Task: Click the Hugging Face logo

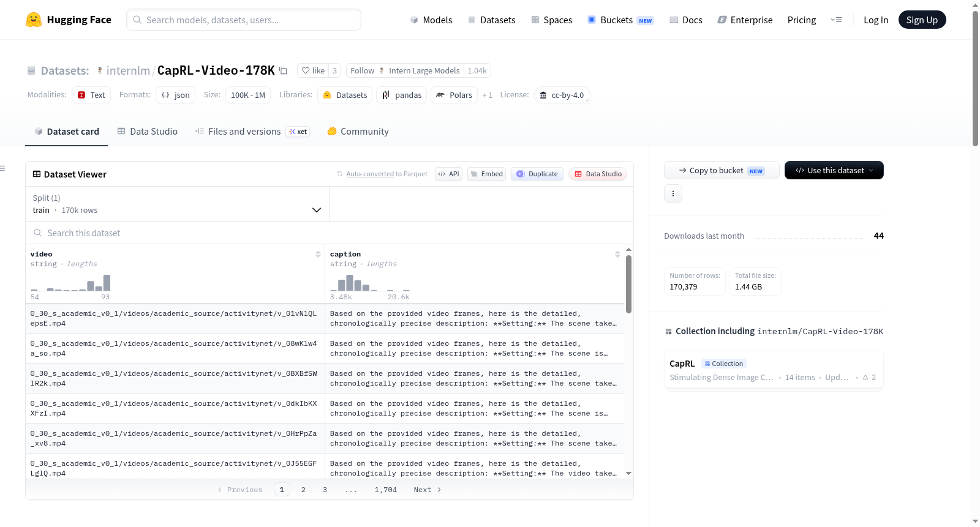Action: [x=68, y=20]
